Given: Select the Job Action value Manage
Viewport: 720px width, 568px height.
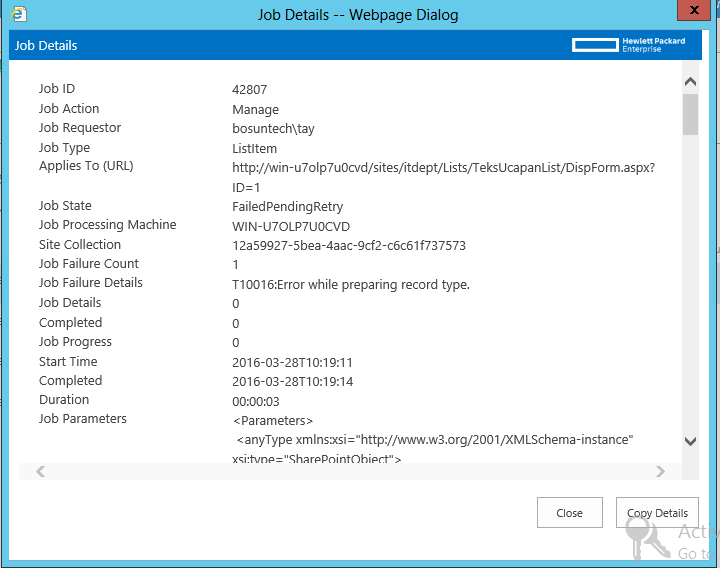Looking at the screenshot, I should (x=255, y=110).
